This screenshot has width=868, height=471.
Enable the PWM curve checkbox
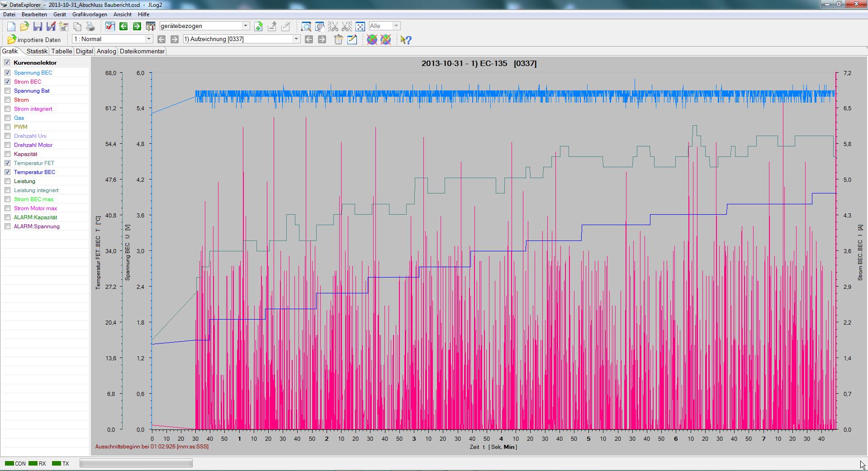pos(7,127)
